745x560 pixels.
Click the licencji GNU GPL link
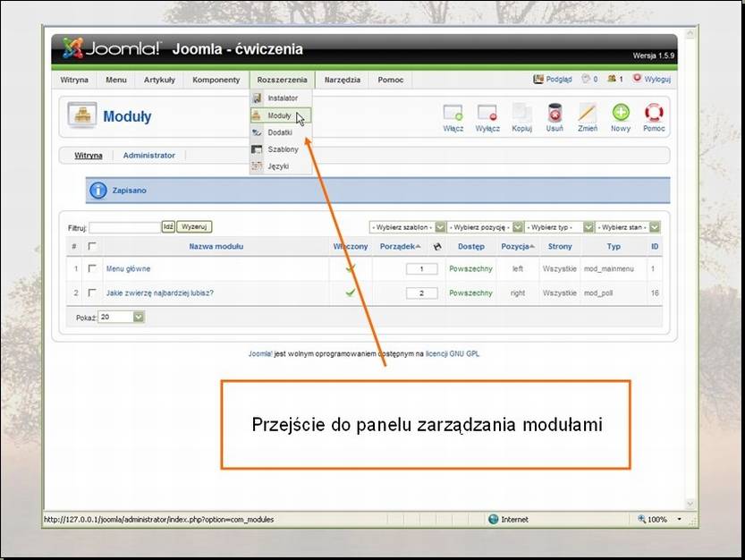pos(453,353)
